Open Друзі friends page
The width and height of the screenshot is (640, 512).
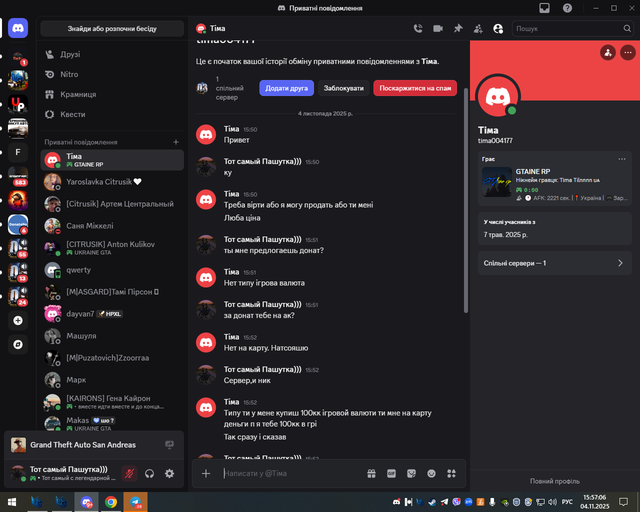pyautogui.click(x=112, y=54)
